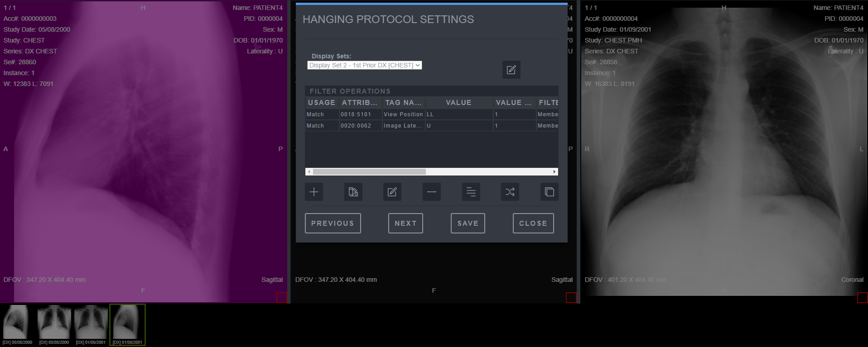Click the pencil edit icon below the filter table

pyautogui.click(x=392, y=192)
